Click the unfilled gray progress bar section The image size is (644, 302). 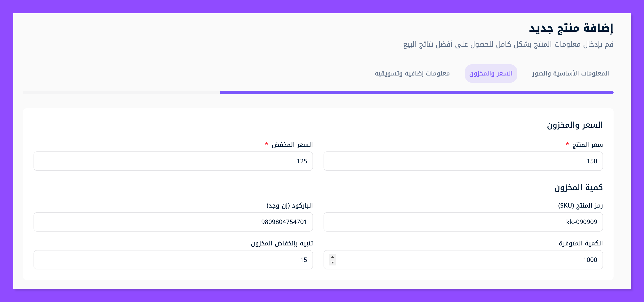tap(121, 92)
